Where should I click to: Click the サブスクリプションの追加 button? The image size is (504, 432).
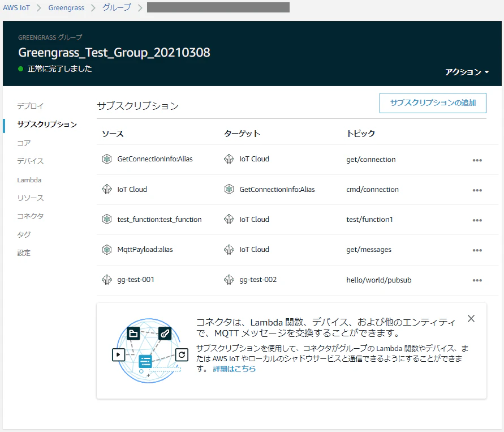click(433, 103)
